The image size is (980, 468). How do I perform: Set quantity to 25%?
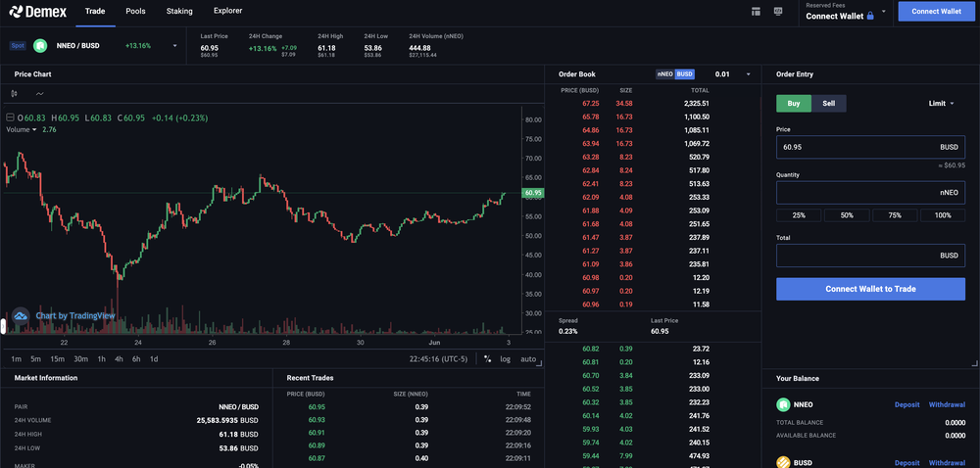(x=799, y=215)
